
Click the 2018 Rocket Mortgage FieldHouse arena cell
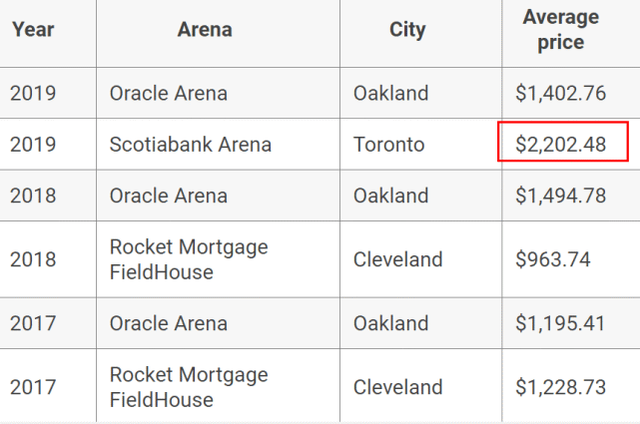pyautogui.click(x=189, y=259)
